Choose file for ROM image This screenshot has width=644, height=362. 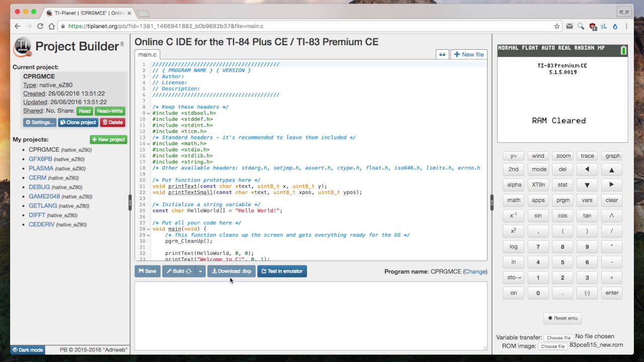click(x=552, y=346)
